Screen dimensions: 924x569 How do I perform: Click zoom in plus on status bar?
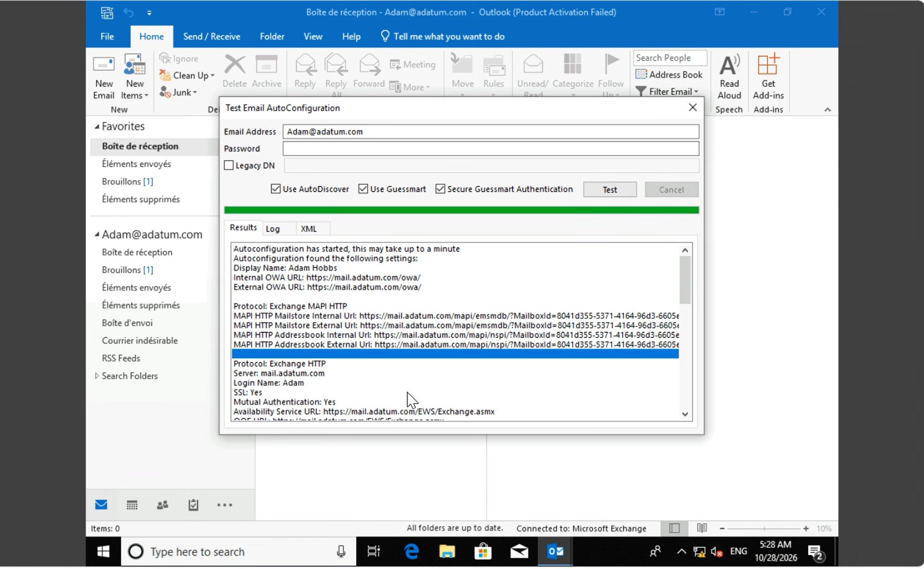806,528
